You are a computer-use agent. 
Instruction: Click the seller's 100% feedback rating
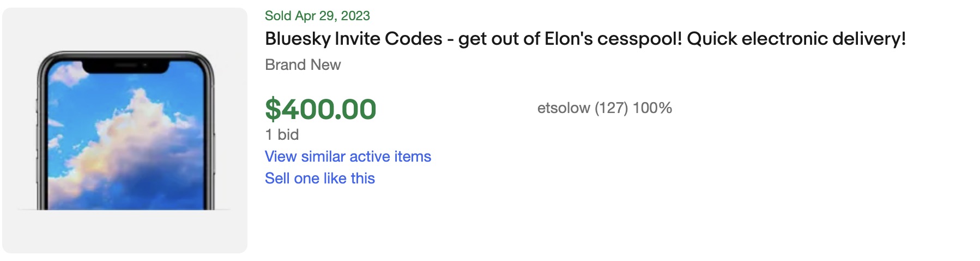tap(652, 108)
